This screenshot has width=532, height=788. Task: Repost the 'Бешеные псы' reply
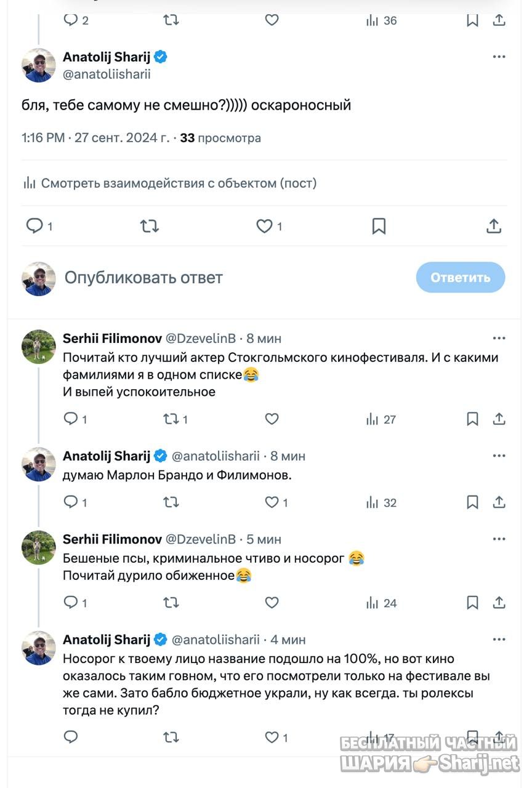pos(171,603)
